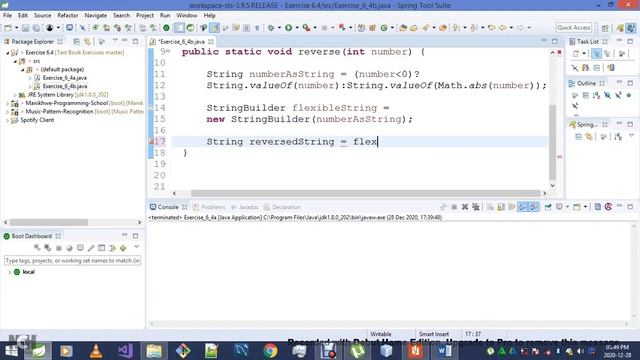This screenshot has height=360, width=640.
Task: Open the Source menu
Action: coord(42,16)
